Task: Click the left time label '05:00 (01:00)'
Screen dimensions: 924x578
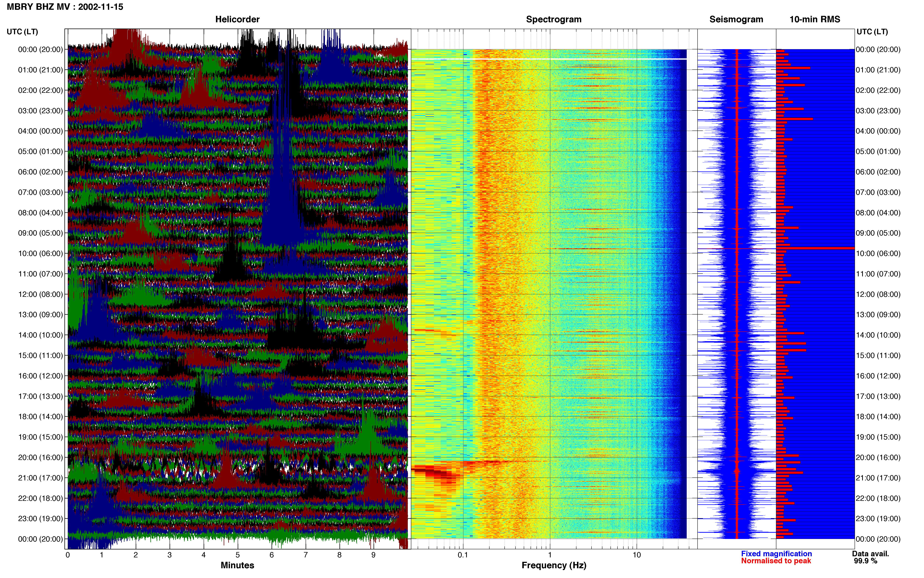Action: [41, 151]
